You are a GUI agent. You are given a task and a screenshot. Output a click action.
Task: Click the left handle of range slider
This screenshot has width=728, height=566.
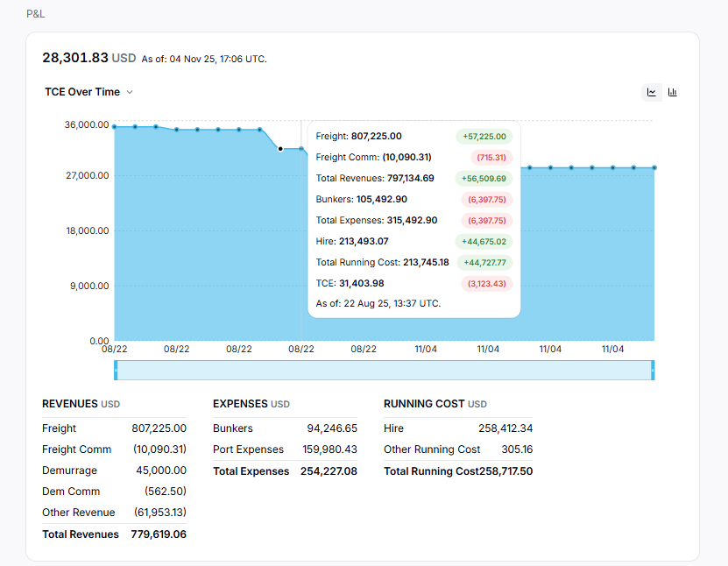coord(116,370)
